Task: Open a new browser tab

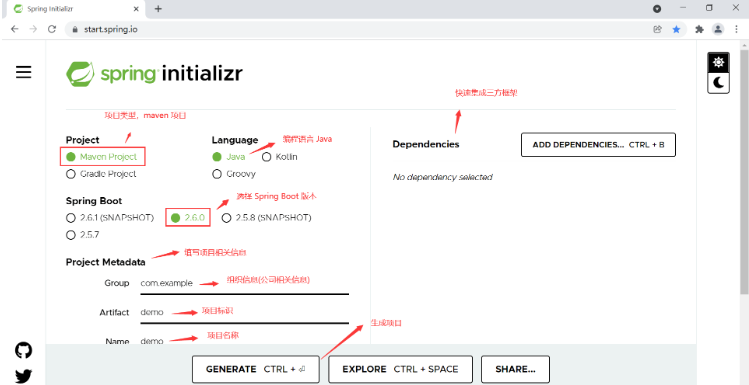Action: (x=158, y=9)
